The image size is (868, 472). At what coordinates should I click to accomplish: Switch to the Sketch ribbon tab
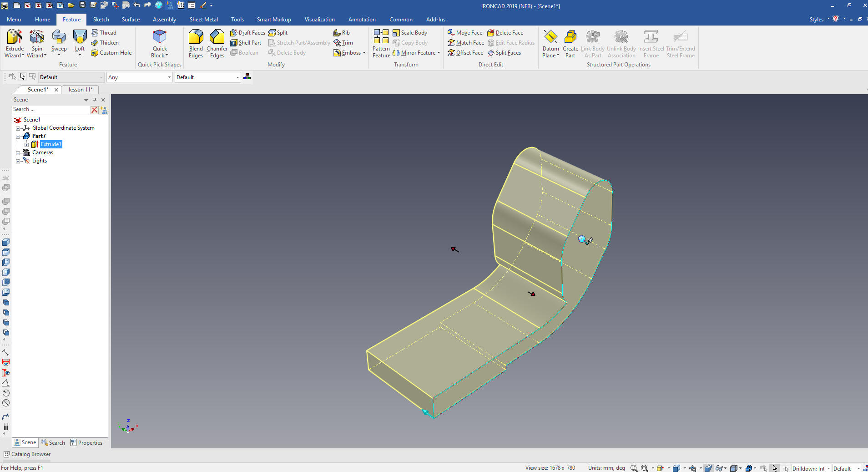[x=101, y=20]
